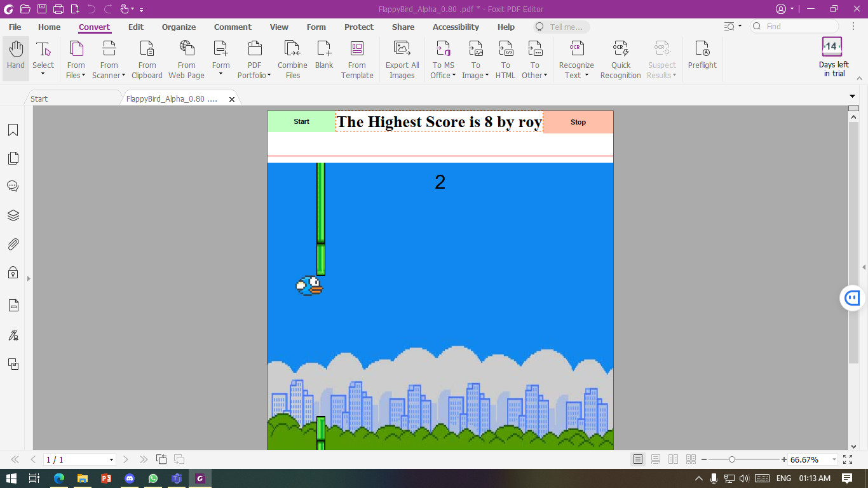Image resolution: width=868 pixels, height=488 pixels.
Task: Expand To MS Office dropdown
Action: (454, 76)
